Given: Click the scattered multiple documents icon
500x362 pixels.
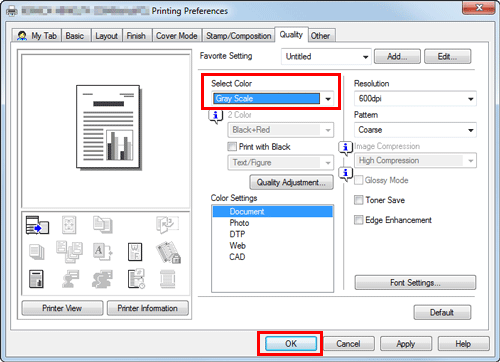Looking at the screenshot, I should click(69, 252).
